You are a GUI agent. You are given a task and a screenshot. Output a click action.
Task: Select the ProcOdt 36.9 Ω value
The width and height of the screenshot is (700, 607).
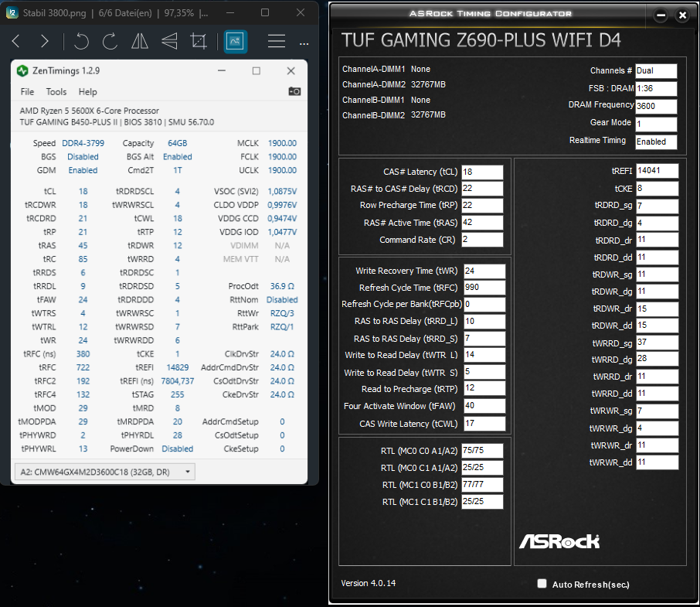282,286
